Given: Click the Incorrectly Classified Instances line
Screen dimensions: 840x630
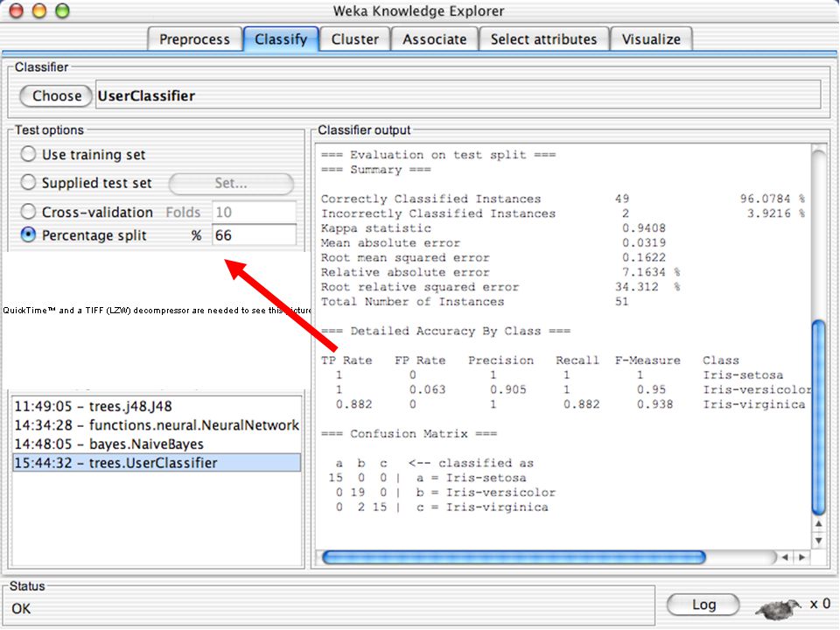Looking at the screenshot, I should [x=563, y=213].
